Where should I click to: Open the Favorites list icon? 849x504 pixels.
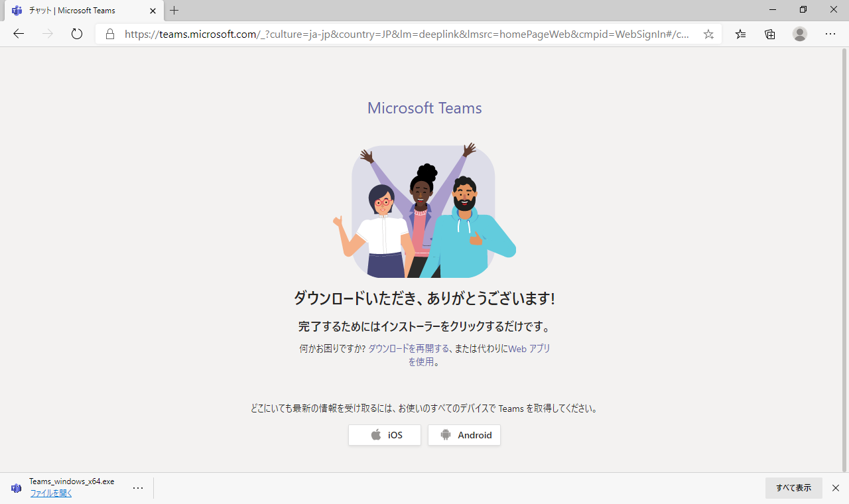tap(741, 34)
